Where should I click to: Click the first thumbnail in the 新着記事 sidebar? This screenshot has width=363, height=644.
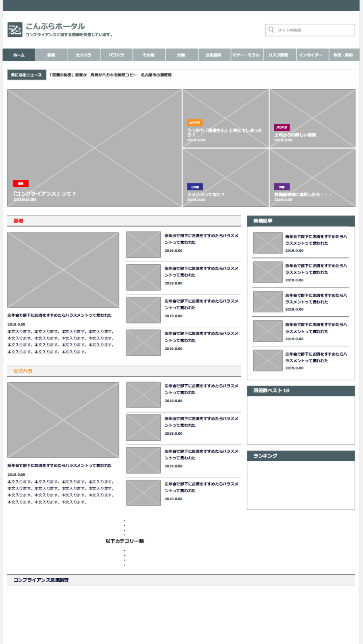(267, 243)
